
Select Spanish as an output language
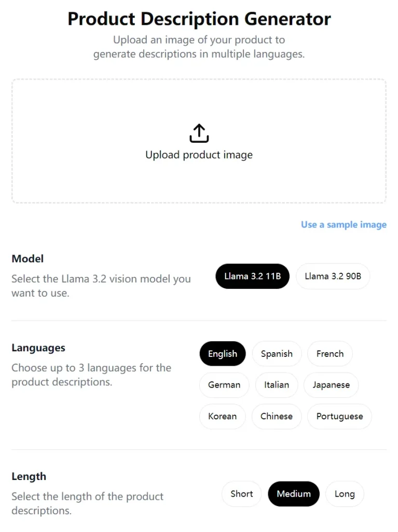tap(277, 354)
